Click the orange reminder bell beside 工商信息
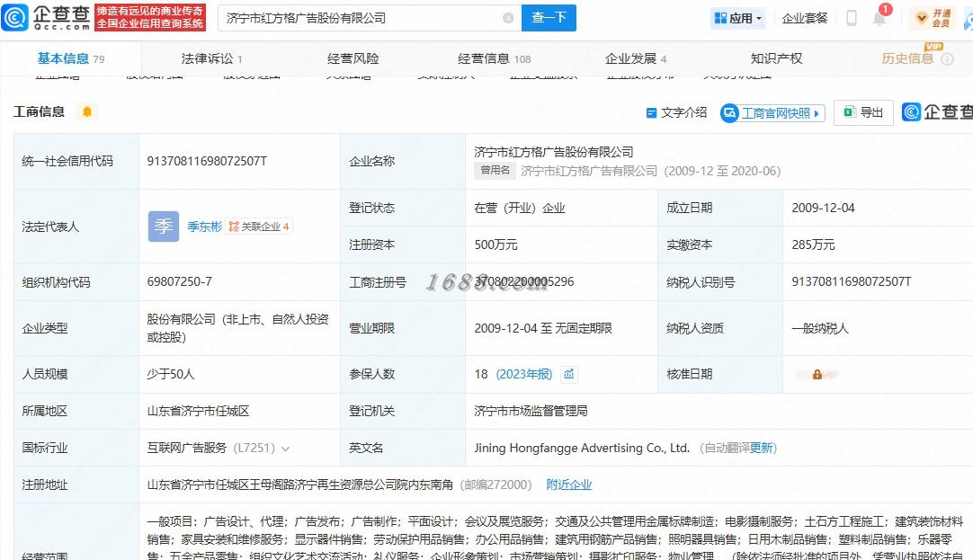This screenshot has width=973, height=560. [87, 112]
